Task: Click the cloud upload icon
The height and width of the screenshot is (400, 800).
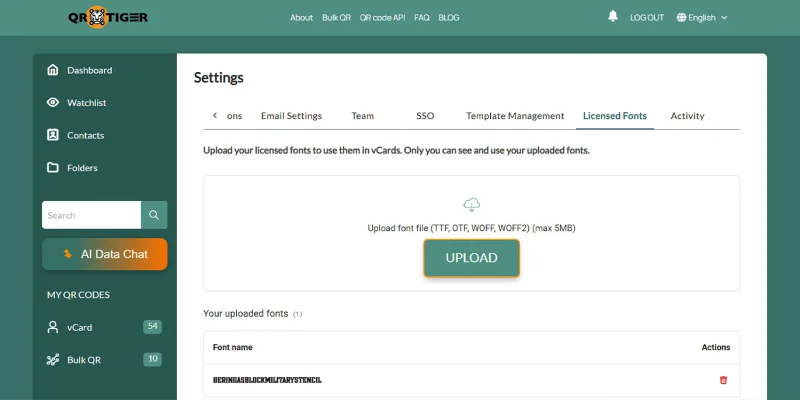Action: pos(471,205)
